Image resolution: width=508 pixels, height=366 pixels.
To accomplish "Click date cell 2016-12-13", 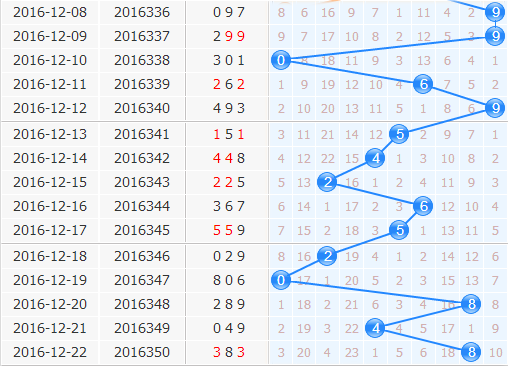I will 50,134.
